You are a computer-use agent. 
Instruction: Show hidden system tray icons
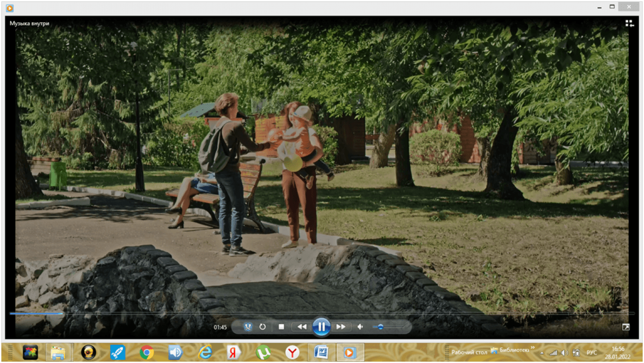[x=542, y=353]
